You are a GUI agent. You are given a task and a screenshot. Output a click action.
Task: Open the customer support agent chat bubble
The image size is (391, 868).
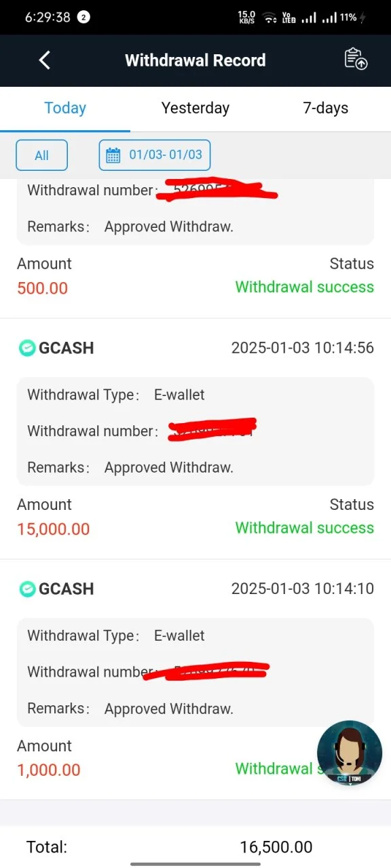click(x=350, y=753)
